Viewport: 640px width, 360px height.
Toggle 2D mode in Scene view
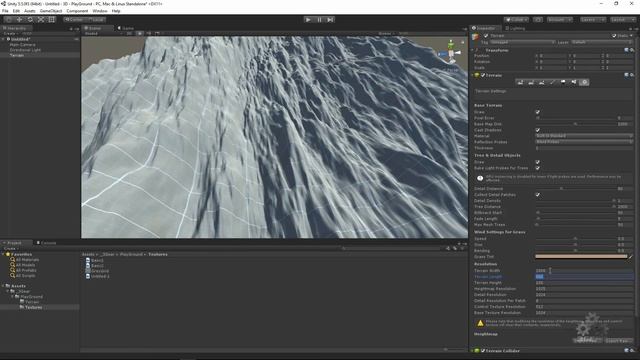(x=129, y=33)
